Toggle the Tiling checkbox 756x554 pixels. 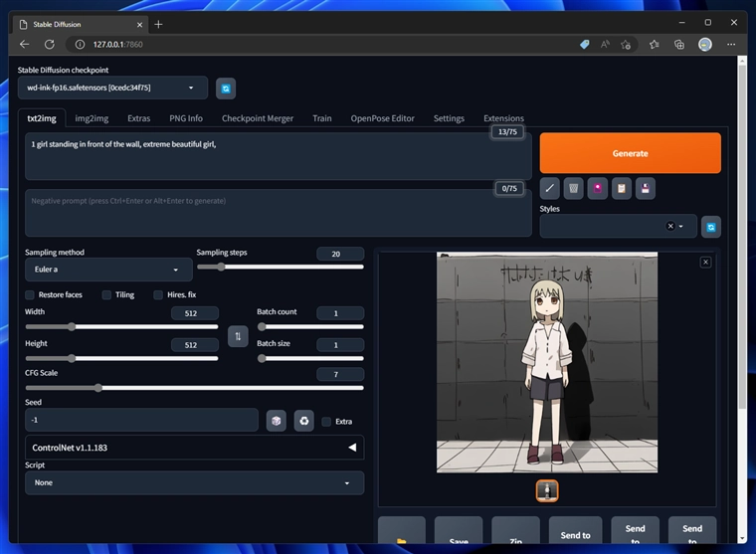click(107, 294)
